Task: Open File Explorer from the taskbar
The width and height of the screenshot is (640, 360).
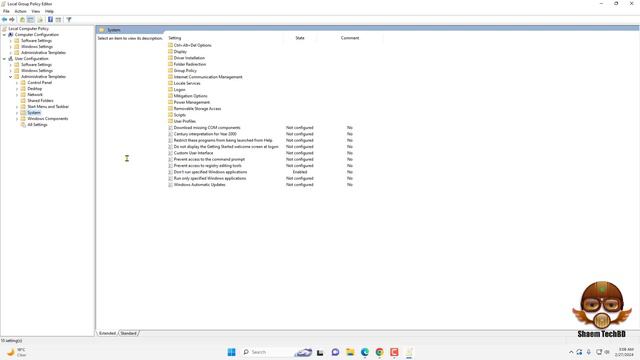Action: (350, 352)
